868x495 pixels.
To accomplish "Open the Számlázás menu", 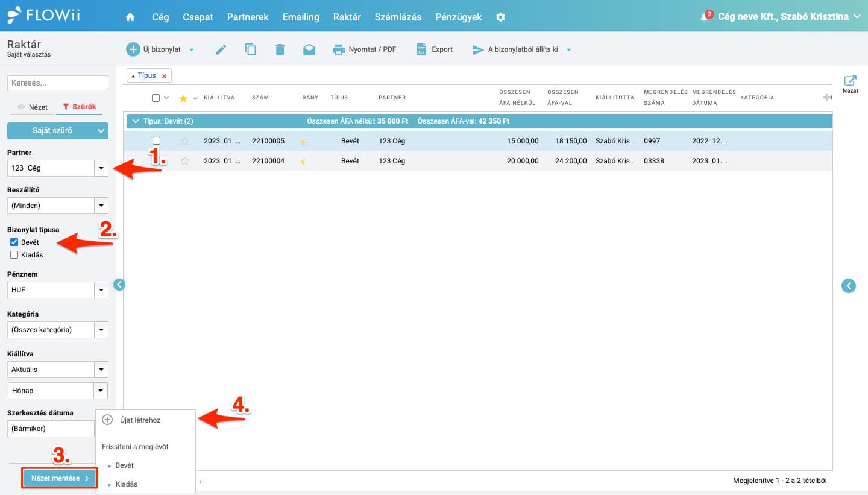I will (x=398, y=17).
